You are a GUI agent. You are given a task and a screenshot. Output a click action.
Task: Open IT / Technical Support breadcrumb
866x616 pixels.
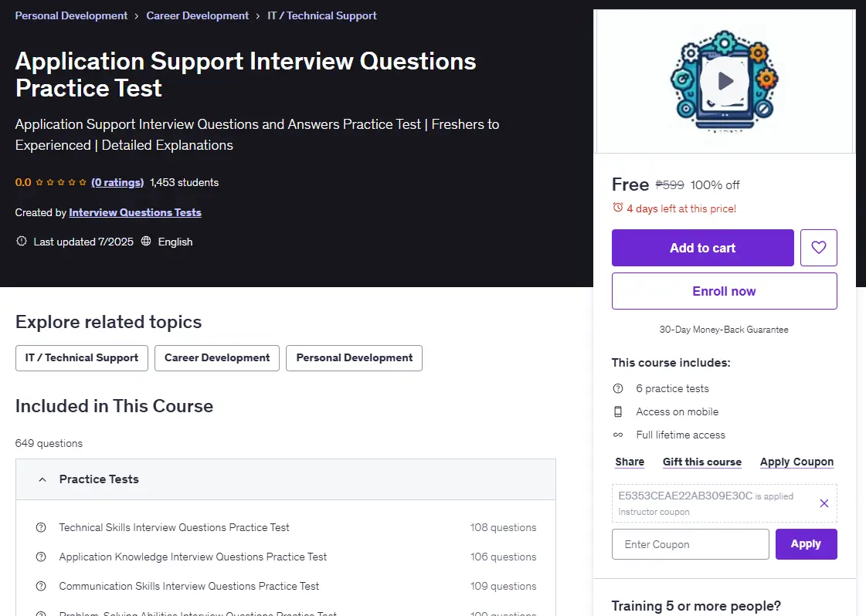pos(322,15)
